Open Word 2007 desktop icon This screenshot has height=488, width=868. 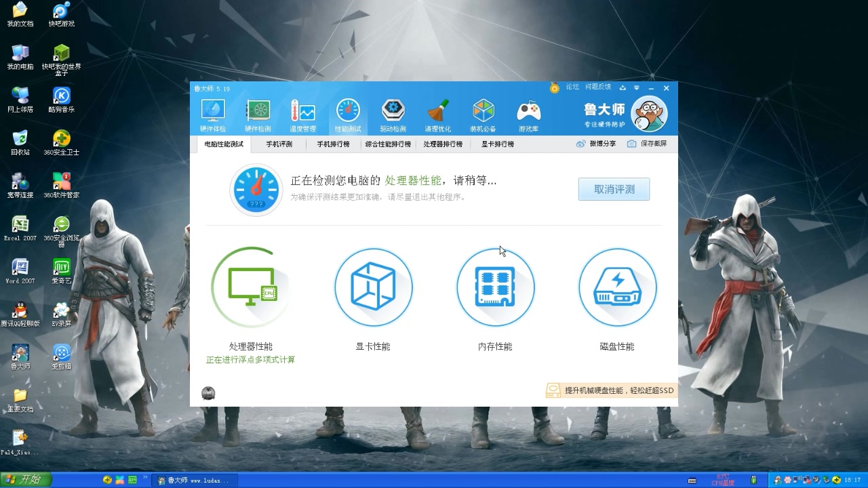(20, 271)
